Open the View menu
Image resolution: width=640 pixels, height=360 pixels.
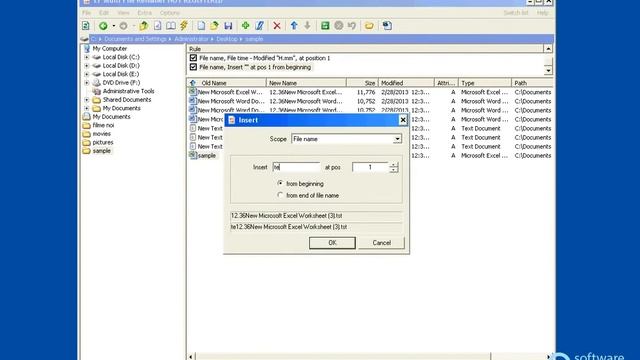[123, 13]
